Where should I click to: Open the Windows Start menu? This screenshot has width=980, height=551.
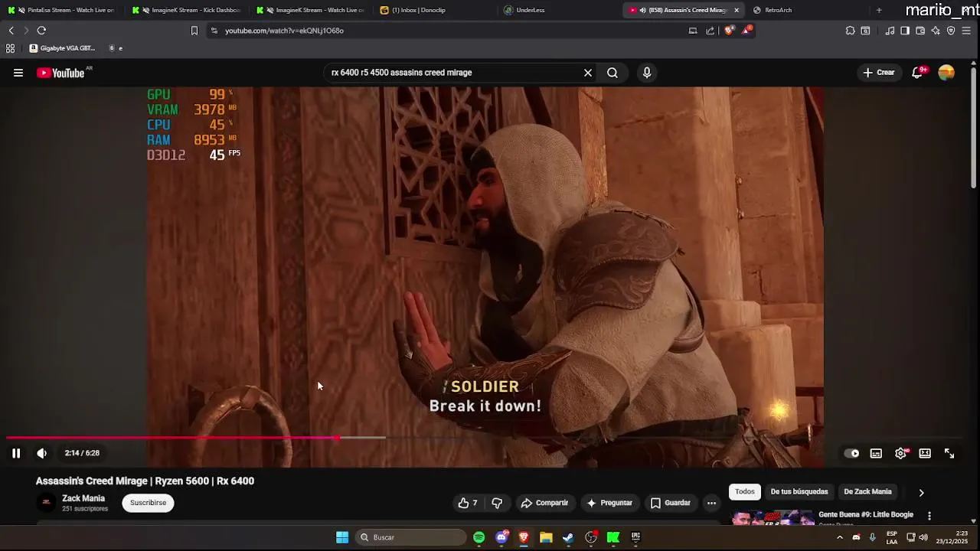point(342,537)
